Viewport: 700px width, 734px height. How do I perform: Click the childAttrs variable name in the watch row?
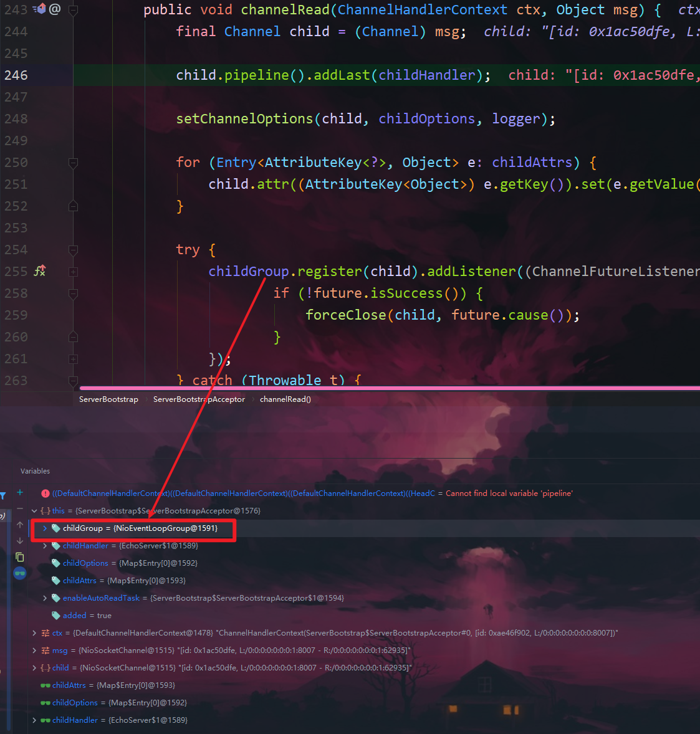[x=69, y=685]
